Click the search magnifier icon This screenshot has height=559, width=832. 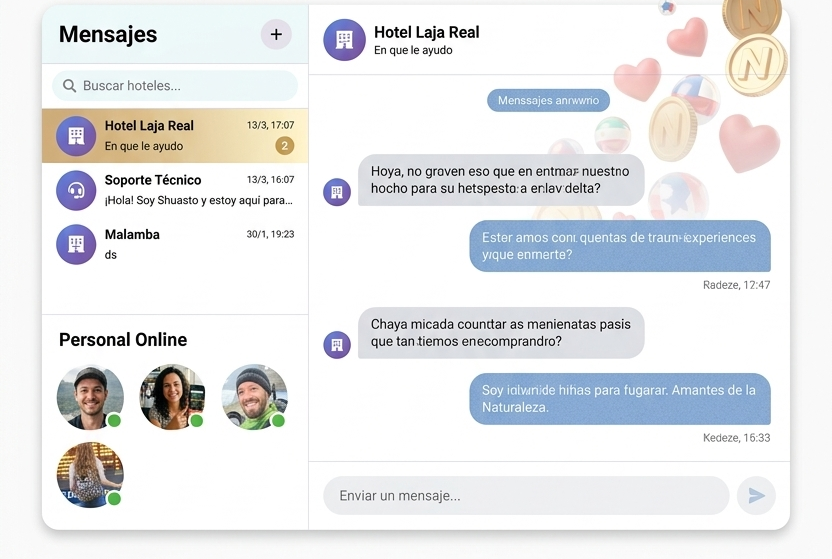(x=69, y=86)
